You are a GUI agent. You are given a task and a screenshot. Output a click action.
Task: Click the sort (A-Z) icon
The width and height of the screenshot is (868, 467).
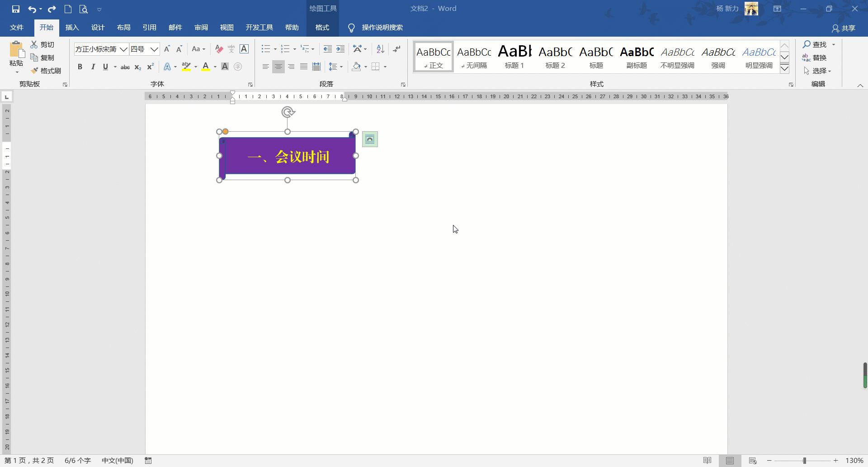click(380, 49)
